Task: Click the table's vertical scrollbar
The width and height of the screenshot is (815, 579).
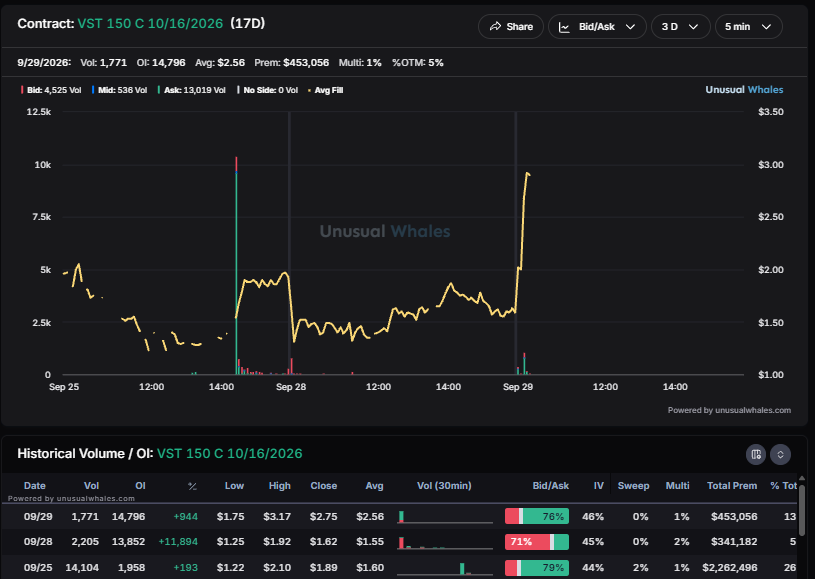Action: [802, 511]
